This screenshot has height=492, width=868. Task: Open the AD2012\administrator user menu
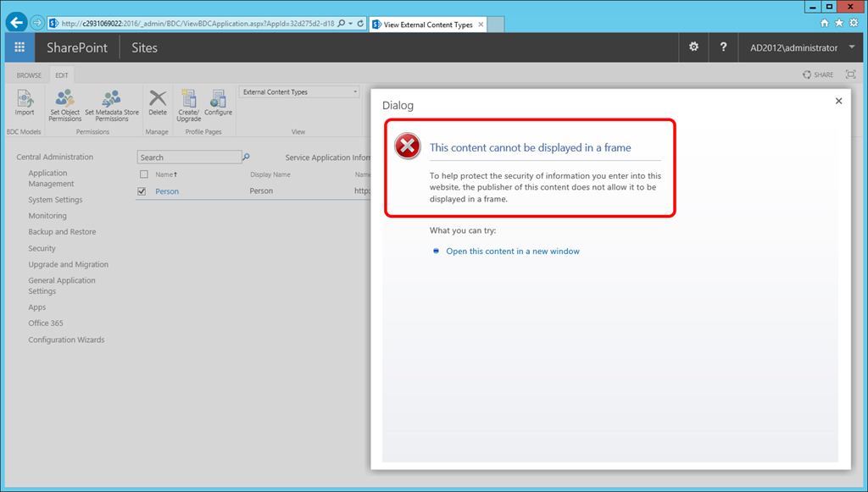click(x=801, y=48)
